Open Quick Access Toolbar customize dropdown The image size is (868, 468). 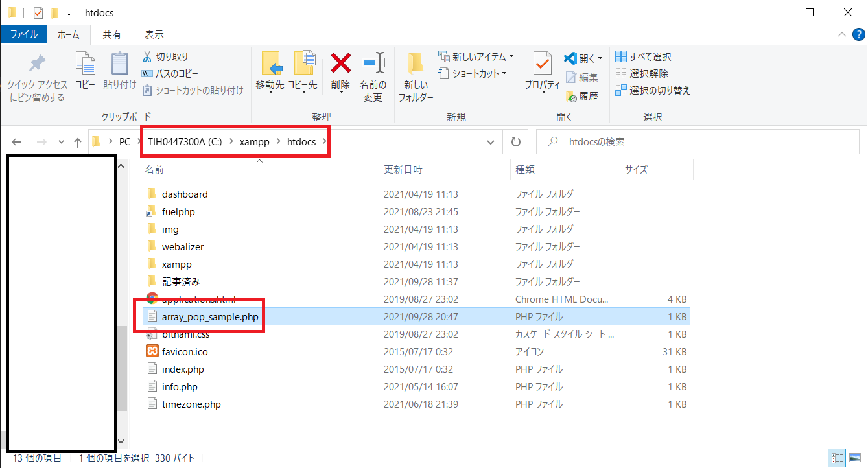pos(69,13)
